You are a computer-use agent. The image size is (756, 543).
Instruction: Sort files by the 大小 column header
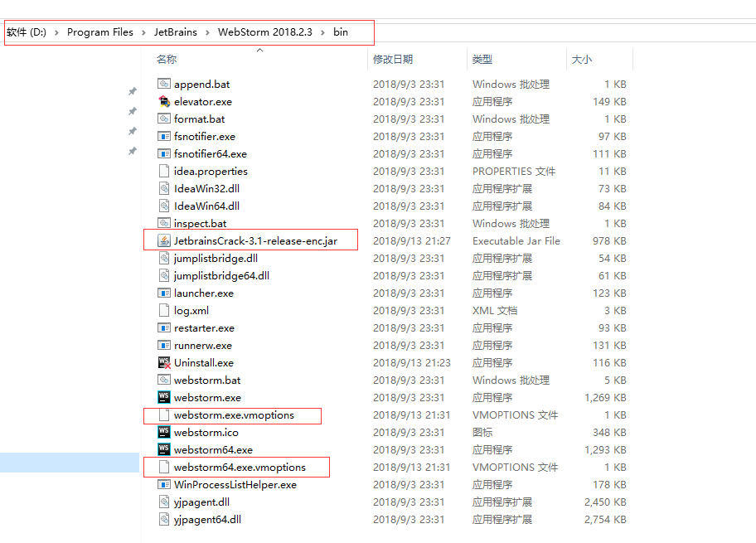click(x=581, y=60)
